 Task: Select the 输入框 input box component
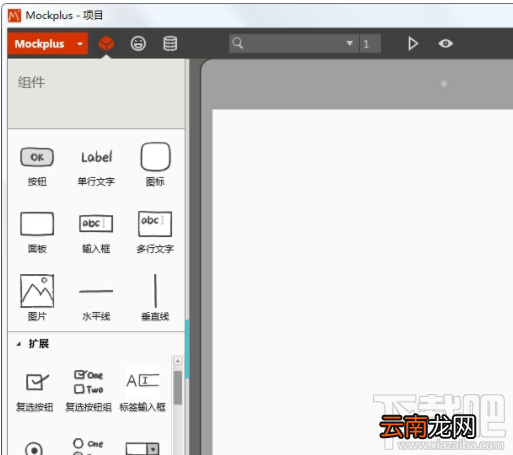(x=96, y=233)
